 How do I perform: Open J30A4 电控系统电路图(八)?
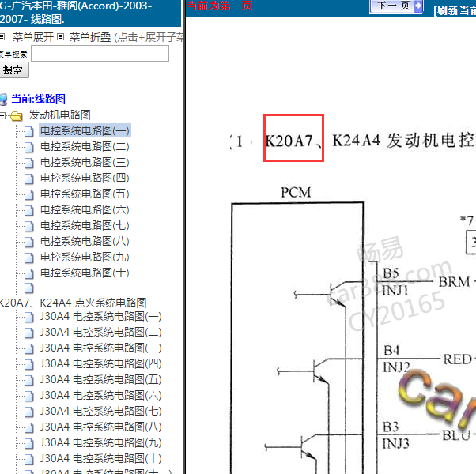(100, 427)
